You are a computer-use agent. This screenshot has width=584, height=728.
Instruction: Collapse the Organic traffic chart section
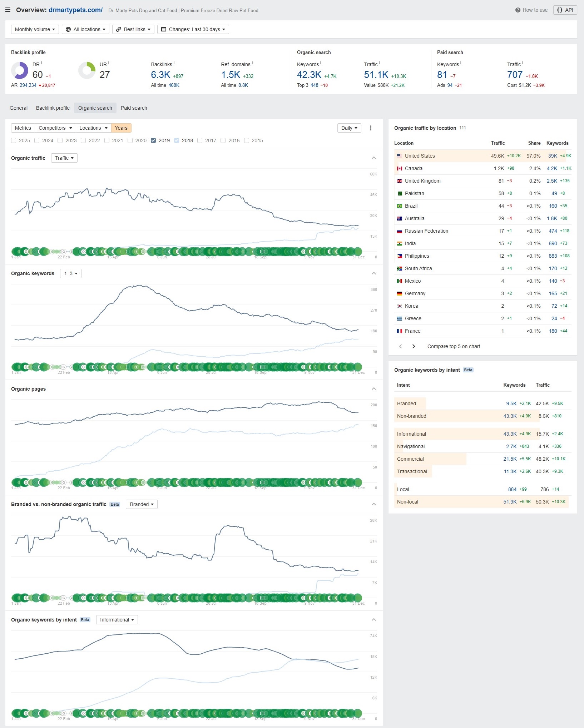point(373,158)
